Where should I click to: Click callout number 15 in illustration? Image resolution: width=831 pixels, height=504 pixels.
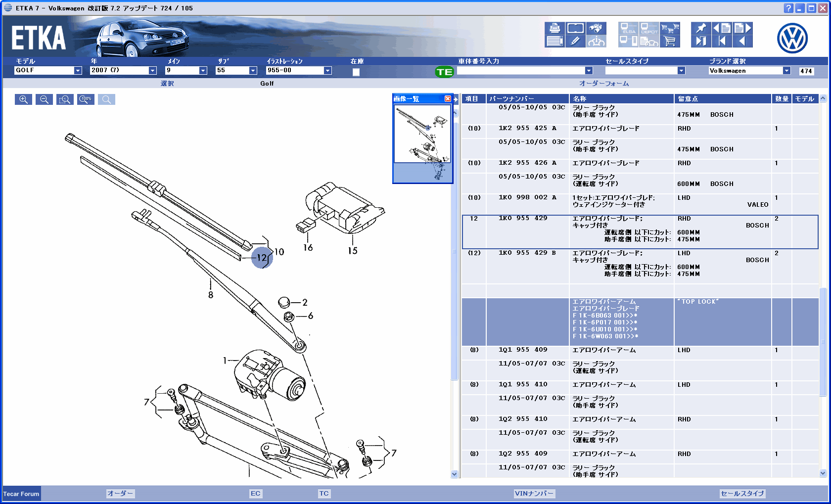(352, 251)
